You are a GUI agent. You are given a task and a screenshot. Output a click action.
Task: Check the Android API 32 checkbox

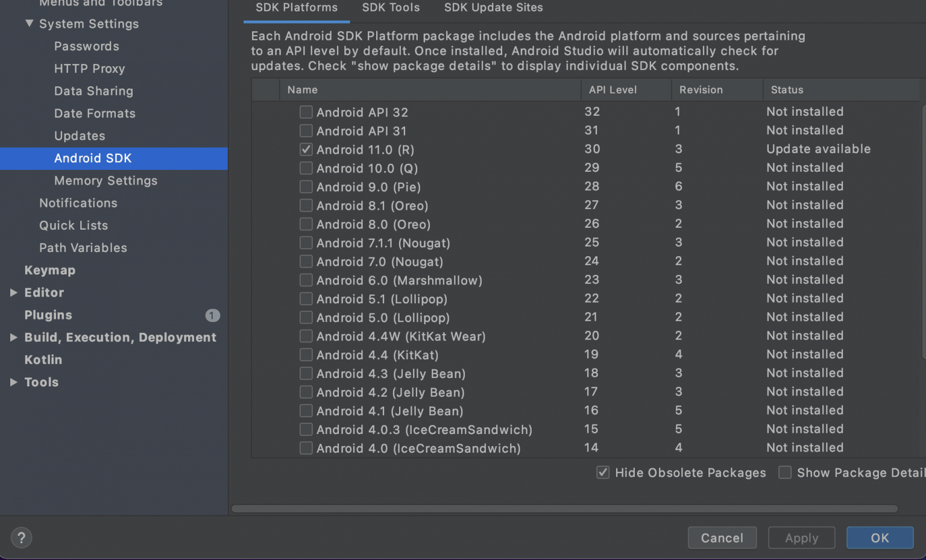[x=306, y=112]
